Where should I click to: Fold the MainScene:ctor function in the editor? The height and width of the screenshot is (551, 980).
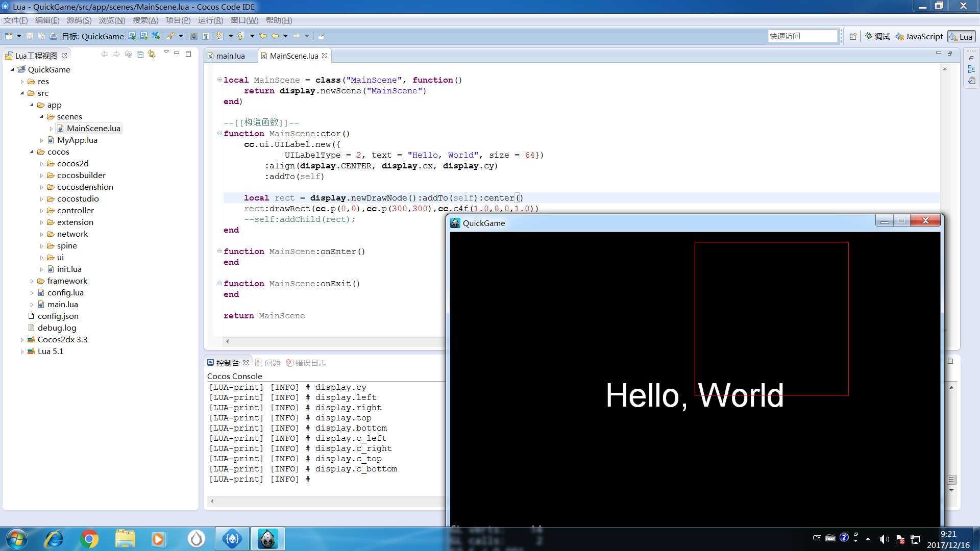[219, 133]
